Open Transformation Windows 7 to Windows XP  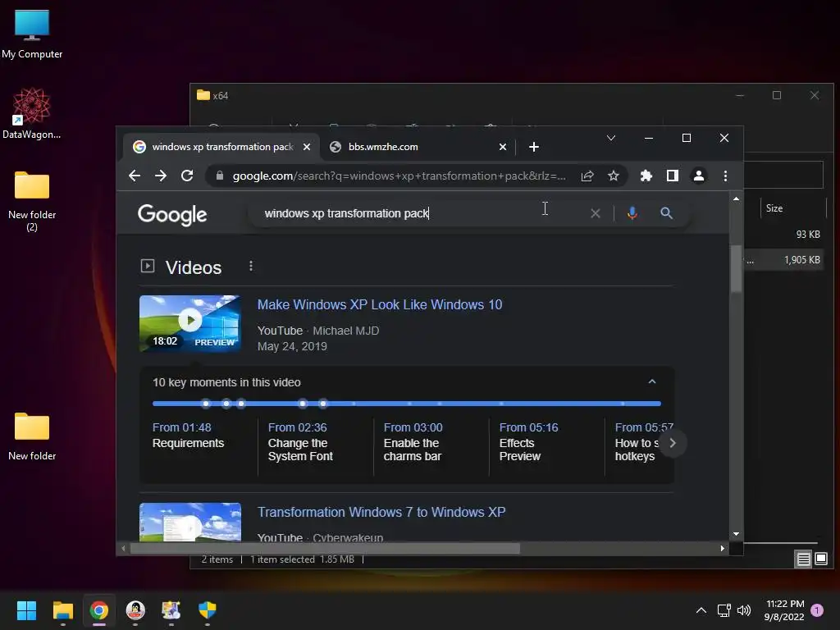[x=381, y=512]
